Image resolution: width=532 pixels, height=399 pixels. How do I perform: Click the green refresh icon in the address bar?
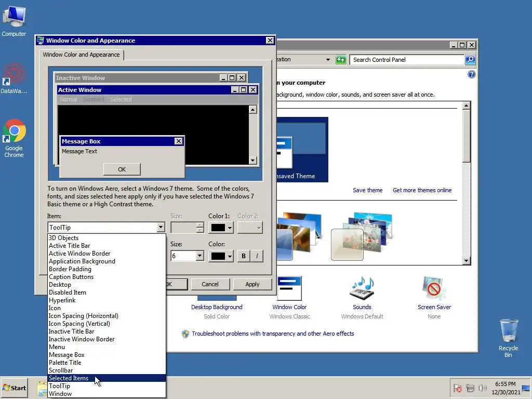pos(341,60)
